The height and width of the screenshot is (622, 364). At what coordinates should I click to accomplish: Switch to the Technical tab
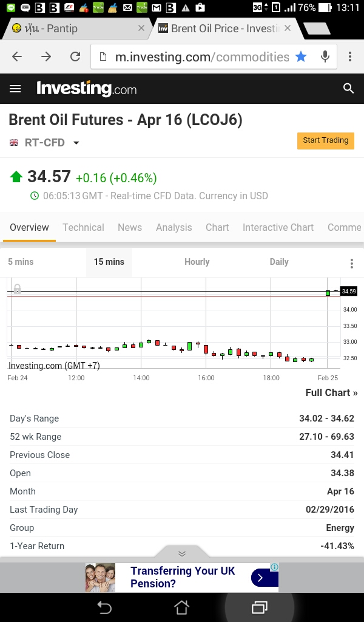point(83,227)
